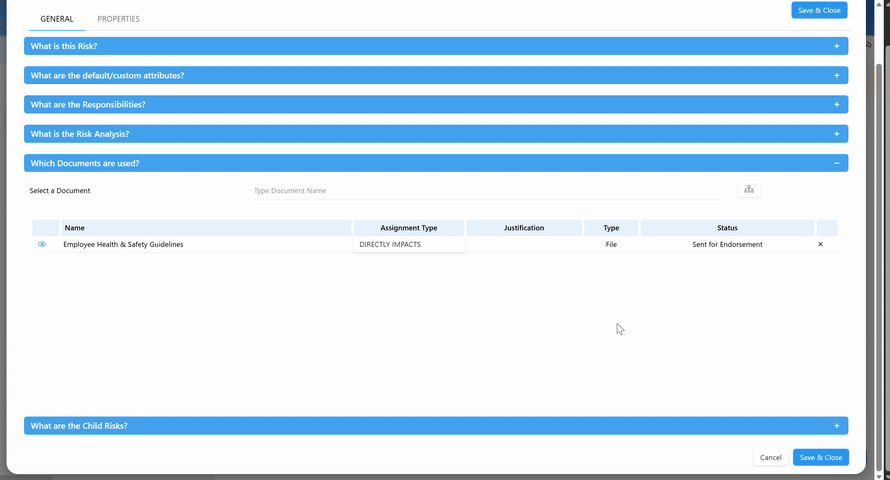Expand 'What is this Risk?' plus icon

836,46
